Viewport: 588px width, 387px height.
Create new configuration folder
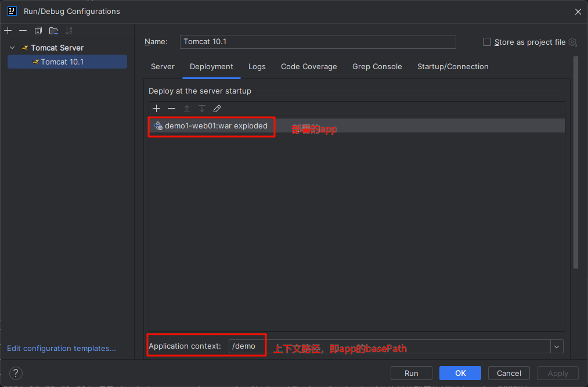(53, 31)
